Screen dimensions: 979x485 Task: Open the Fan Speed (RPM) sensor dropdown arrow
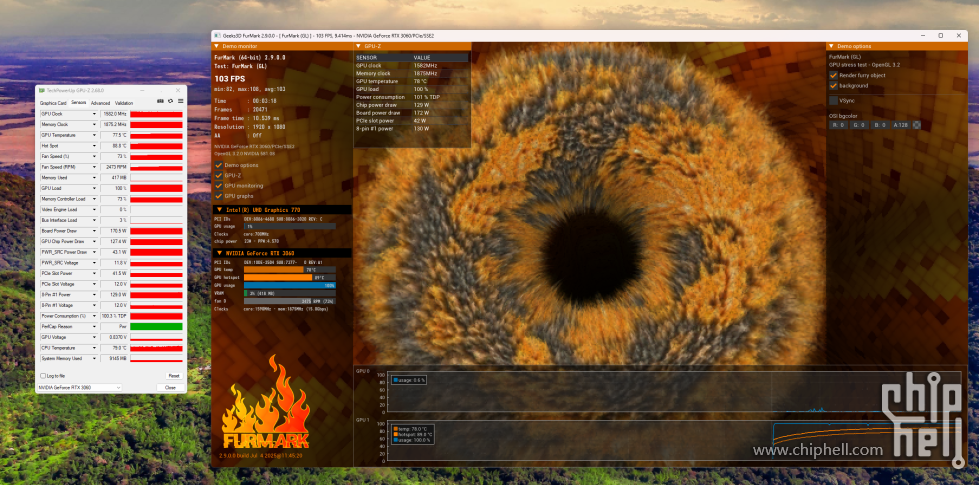tap(94, 167)
